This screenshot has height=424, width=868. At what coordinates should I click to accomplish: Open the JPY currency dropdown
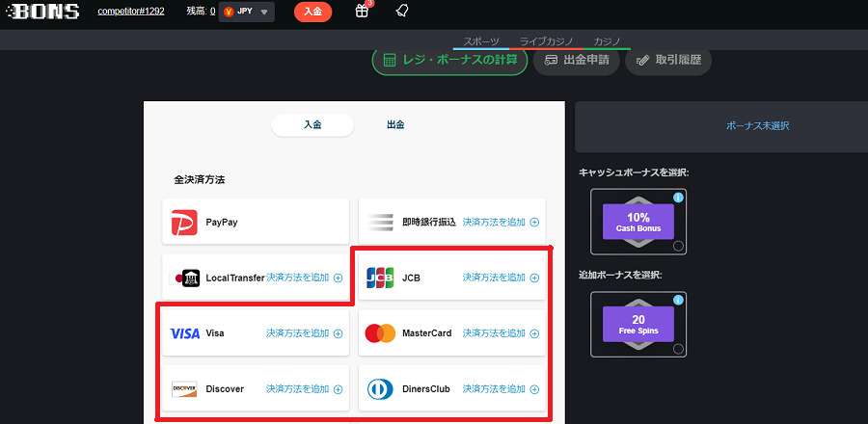coord(246,12)
